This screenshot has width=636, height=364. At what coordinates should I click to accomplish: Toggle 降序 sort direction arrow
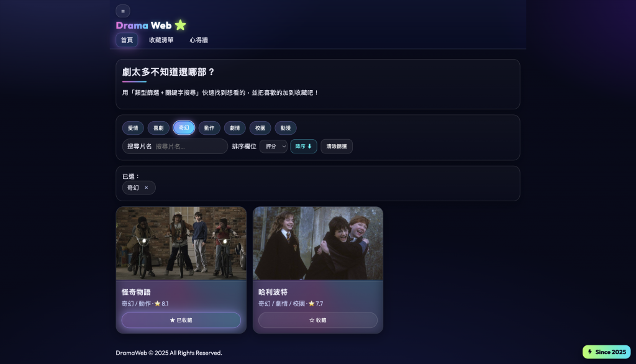[303, 147]
